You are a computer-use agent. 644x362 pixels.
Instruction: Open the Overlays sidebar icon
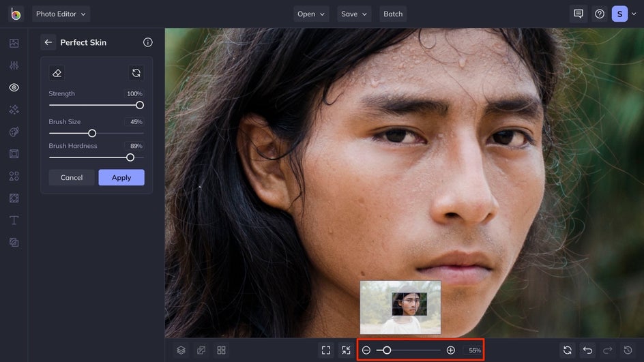pos(14,198)
